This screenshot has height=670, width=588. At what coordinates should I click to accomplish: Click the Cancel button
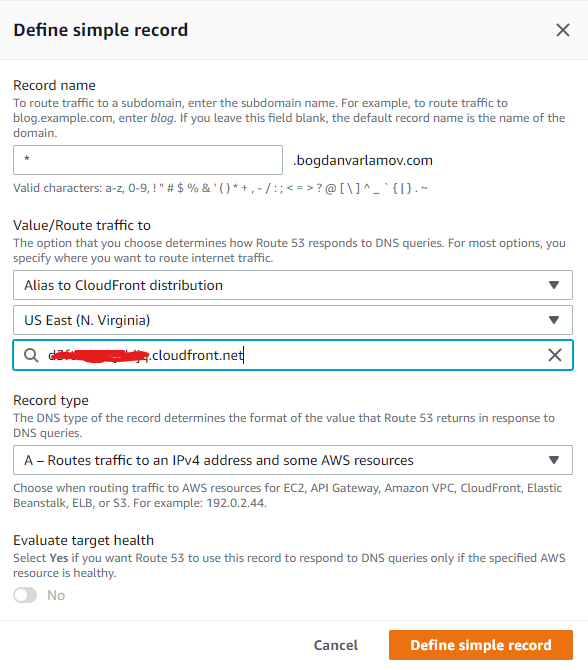coord(336,645)
